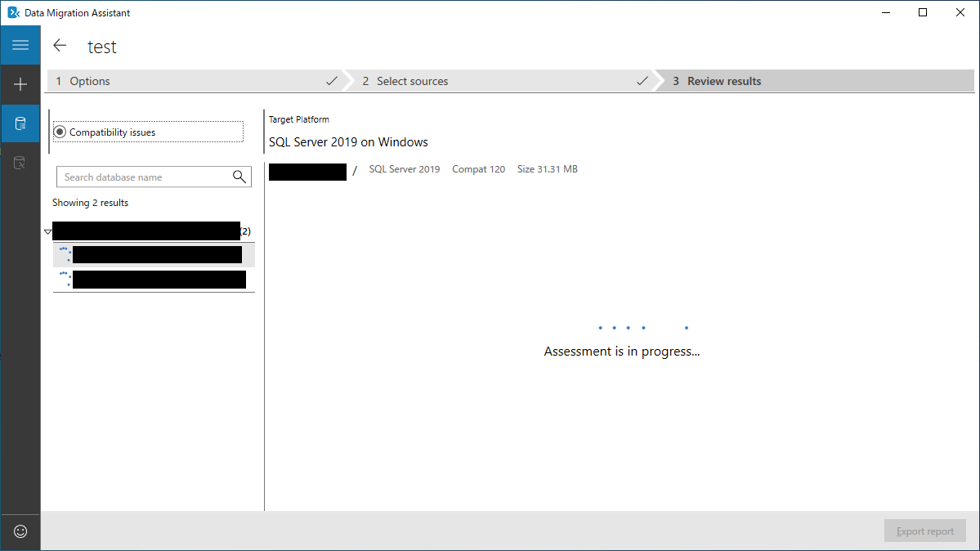The image size is (980, 551).
Task: Open the Migrations sidebar icon
Action: click(x=20, y=164)
